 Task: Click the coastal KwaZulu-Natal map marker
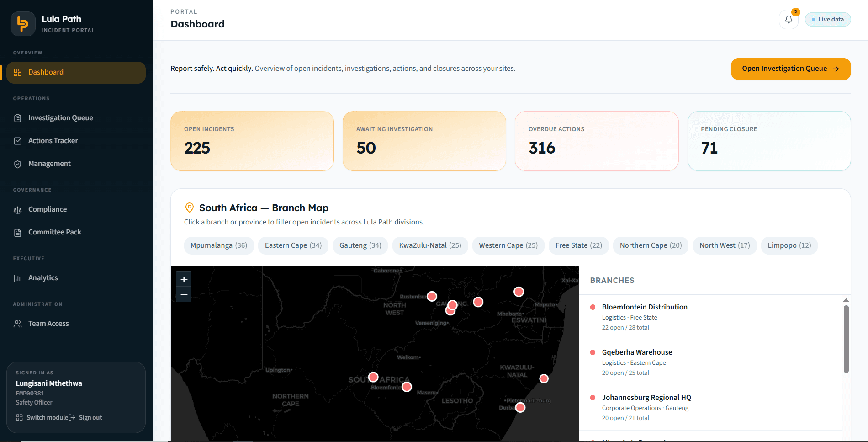pyautogui.click(x=544, y=378)
